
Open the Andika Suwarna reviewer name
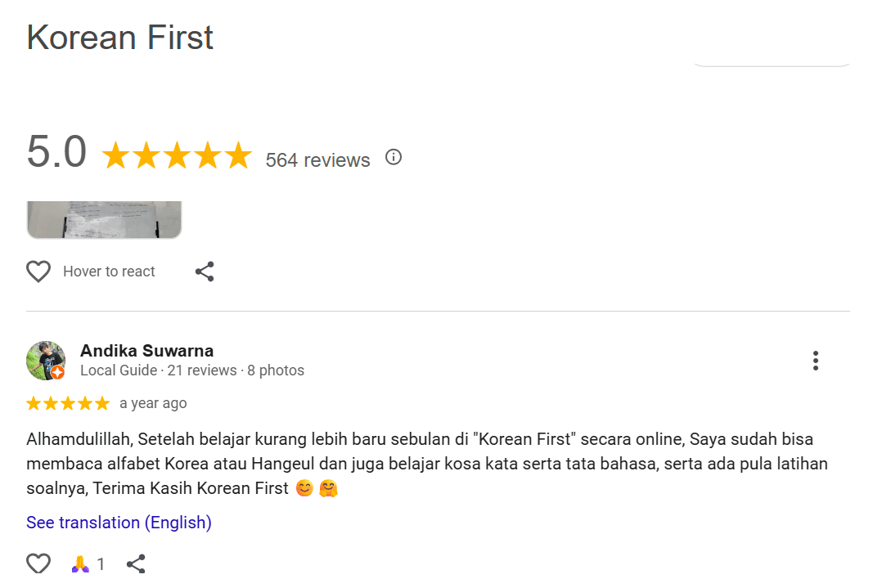pos(146,351)
